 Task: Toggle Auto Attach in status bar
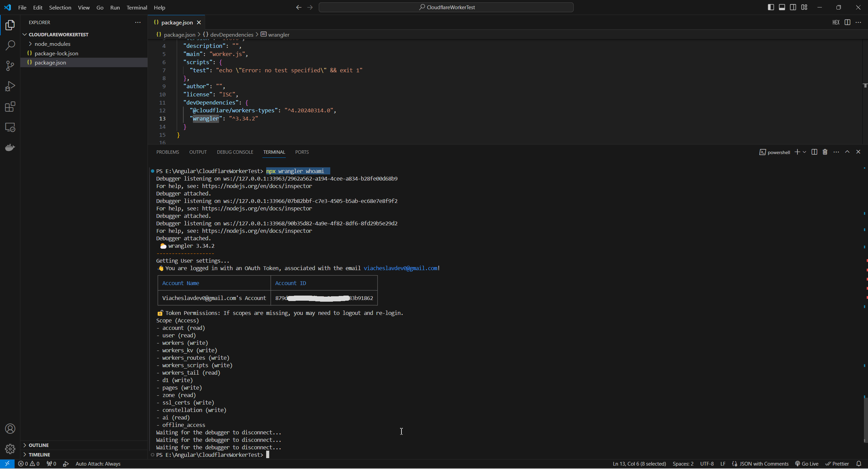click(x=98, y=464)
